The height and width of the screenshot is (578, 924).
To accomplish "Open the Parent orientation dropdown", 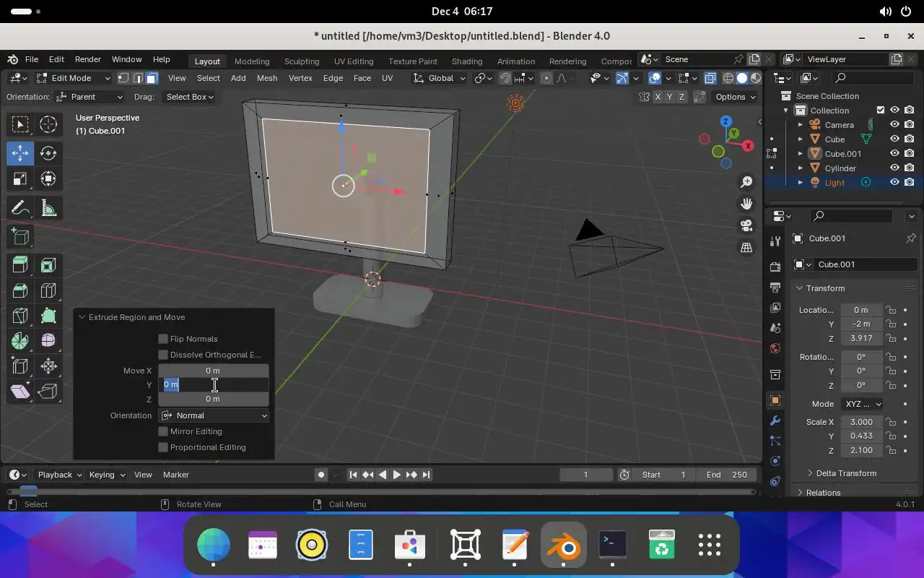I will tap(90, 97).
